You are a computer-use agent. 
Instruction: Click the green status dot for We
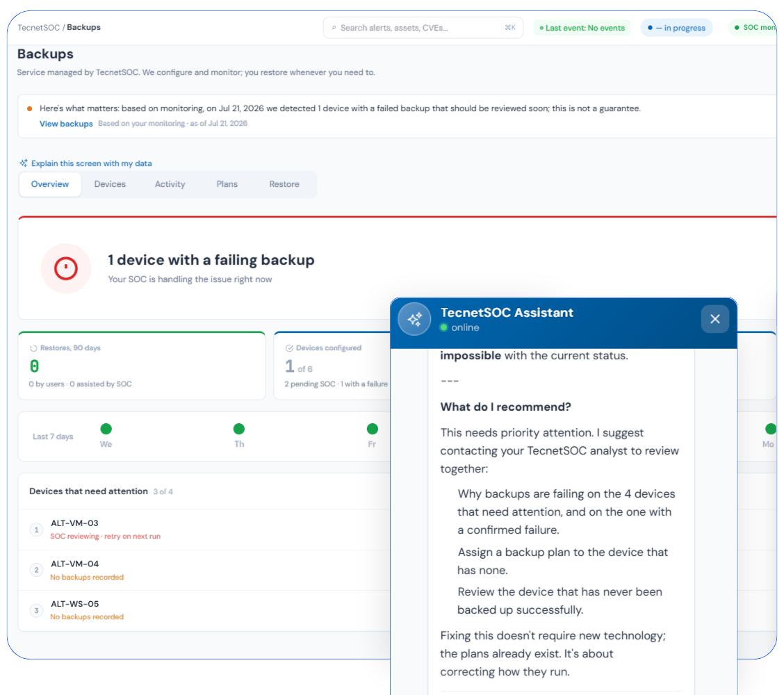click(106, 429)
